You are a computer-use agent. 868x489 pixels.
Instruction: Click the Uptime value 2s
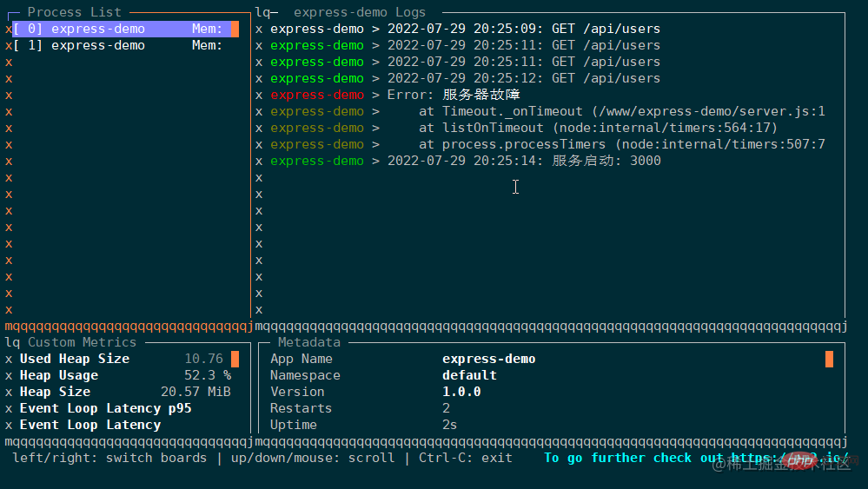click(449, 426)
